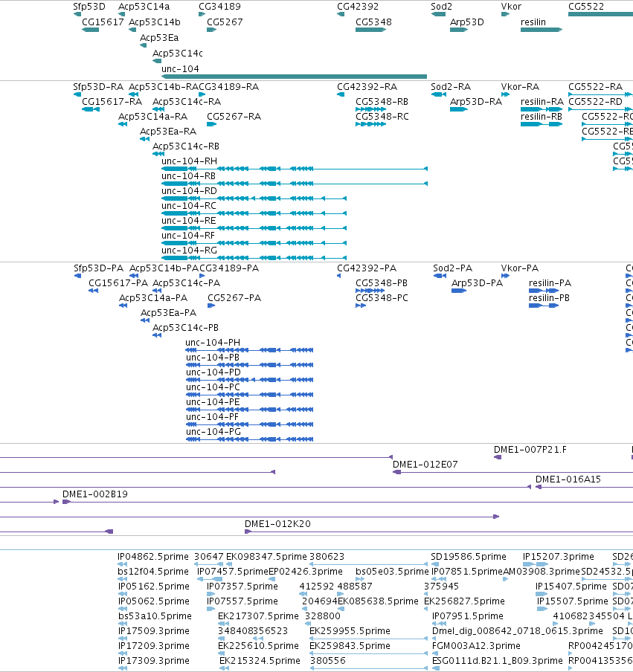Open the CG42392 gene label
Screen dimensions: 633x672
pyautogui.click(x=358, y=7)
